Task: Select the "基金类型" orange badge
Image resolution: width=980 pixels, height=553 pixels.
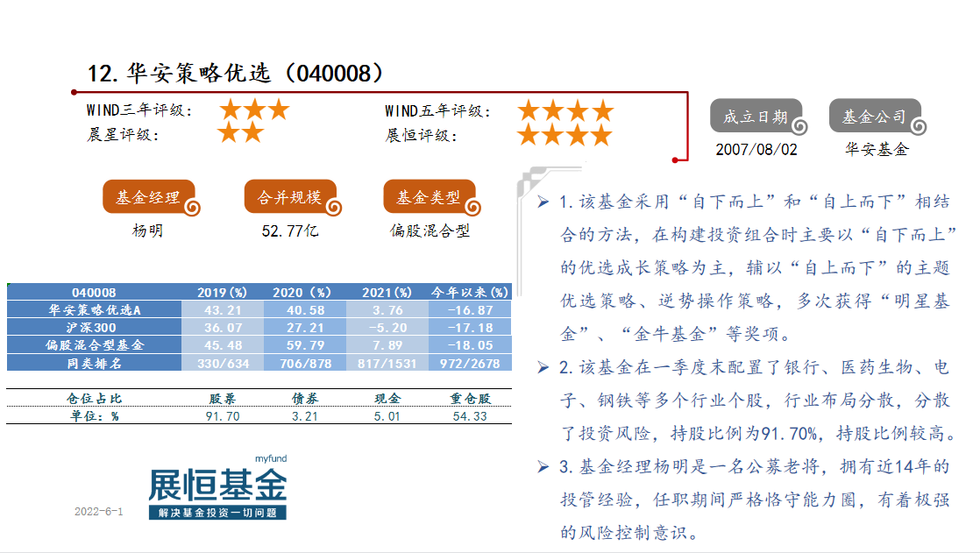Action: point(432,197)
